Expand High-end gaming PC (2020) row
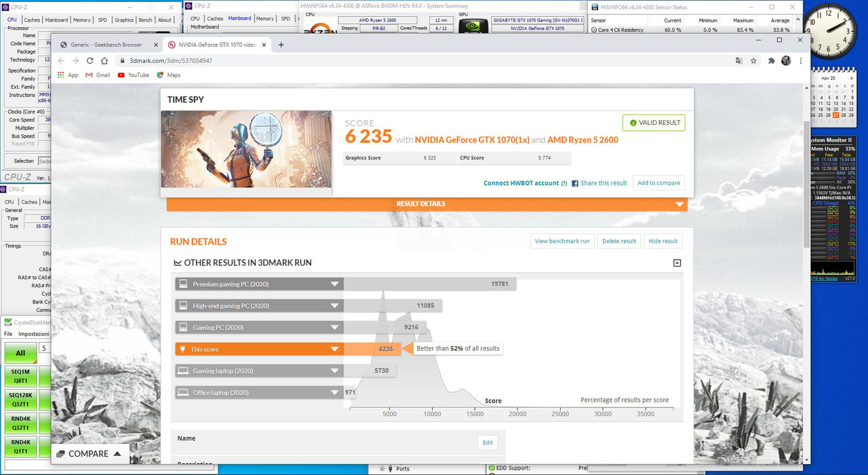868x475 pixels. click(x=334, y=306)
